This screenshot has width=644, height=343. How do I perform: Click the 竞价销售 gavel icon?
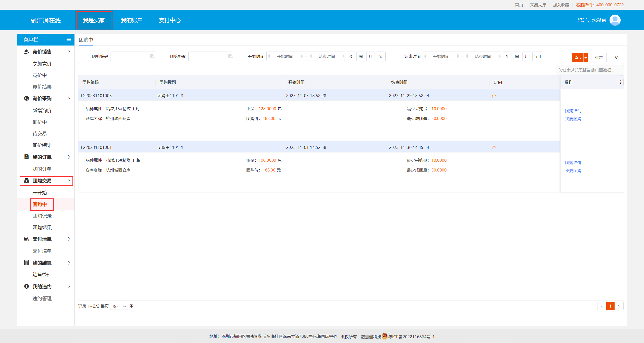(26, 52)
